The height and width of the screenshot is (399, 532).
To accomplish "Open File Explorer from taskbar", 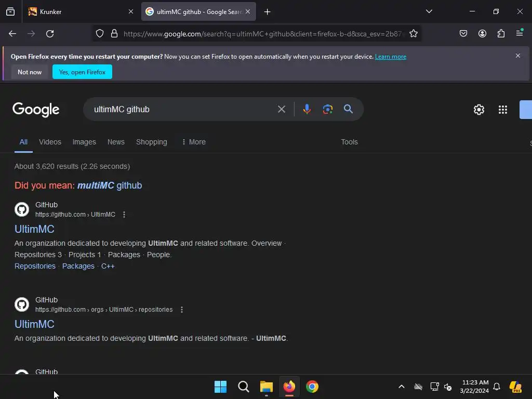I will (267, 387).
